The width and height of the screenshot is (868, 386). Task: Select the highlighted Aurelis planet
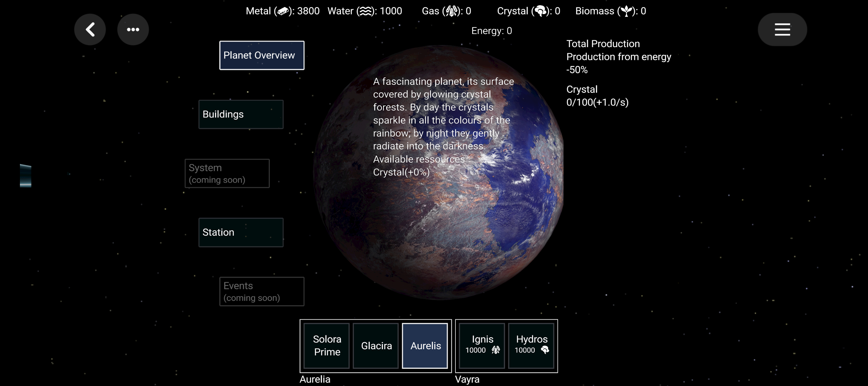coord(425,346)
